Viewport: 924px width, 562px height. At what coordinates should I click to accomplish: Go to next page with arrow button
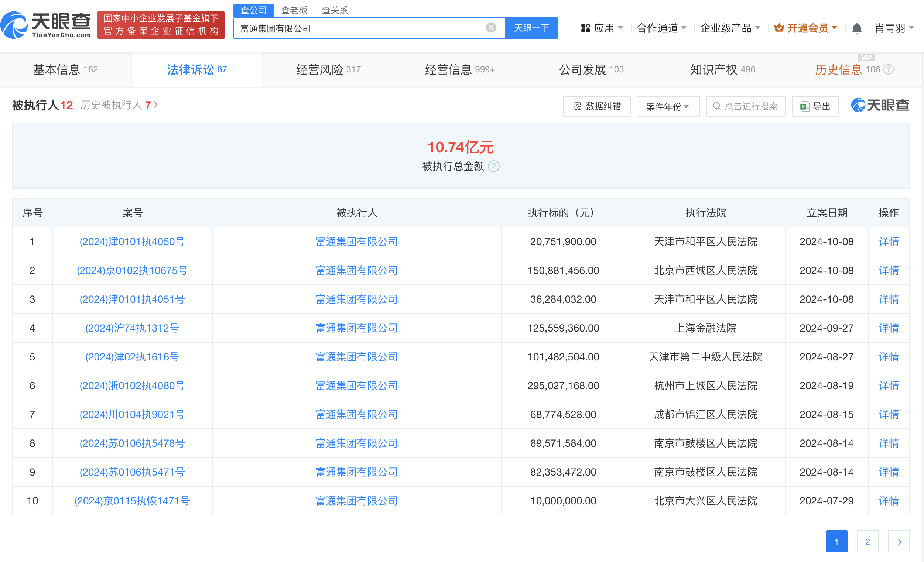point(899,541)
